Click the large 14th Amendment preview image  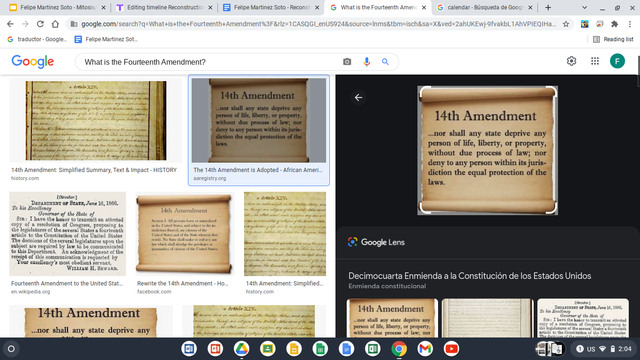(x=487, y=150)
